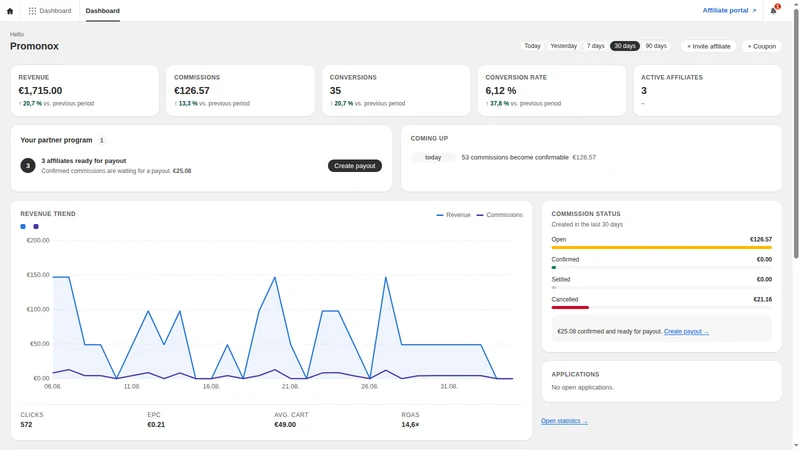The width and height of the screenshot is (800, 450).
Task: Click the Commissions legend entry
Action: [x=499, y=215]
